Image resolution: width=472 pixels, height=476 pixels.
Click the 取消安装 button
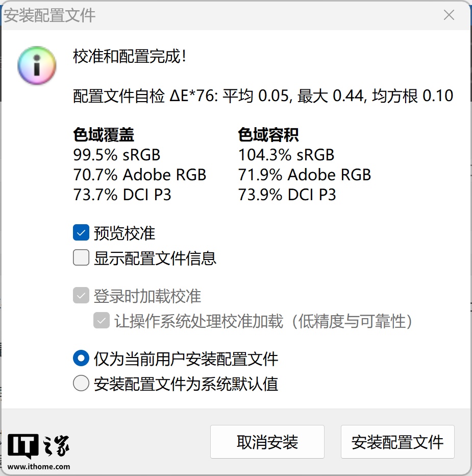pos(267,442)
